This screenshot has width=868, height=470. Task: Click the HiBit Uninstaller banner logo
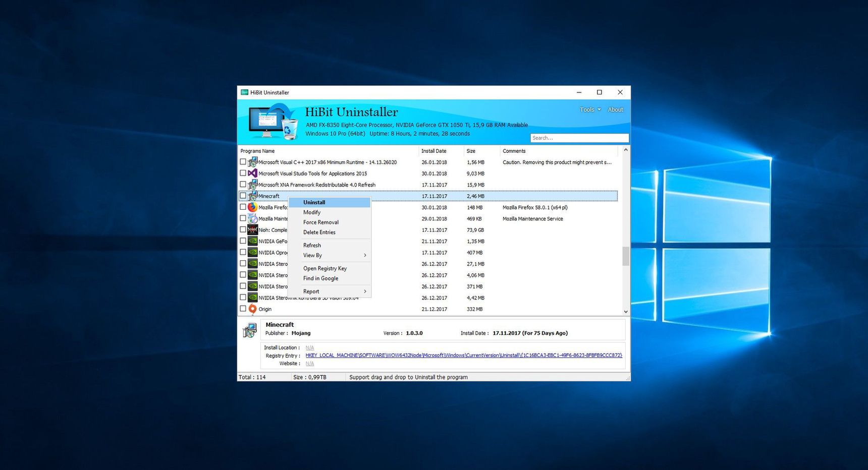point(274,121)
